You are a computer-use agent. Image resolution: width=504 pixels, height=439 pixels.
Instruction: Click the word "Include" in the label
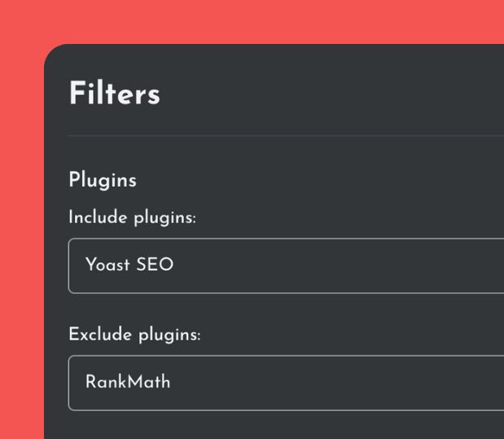pyautogui.click(x=95, y=217)
